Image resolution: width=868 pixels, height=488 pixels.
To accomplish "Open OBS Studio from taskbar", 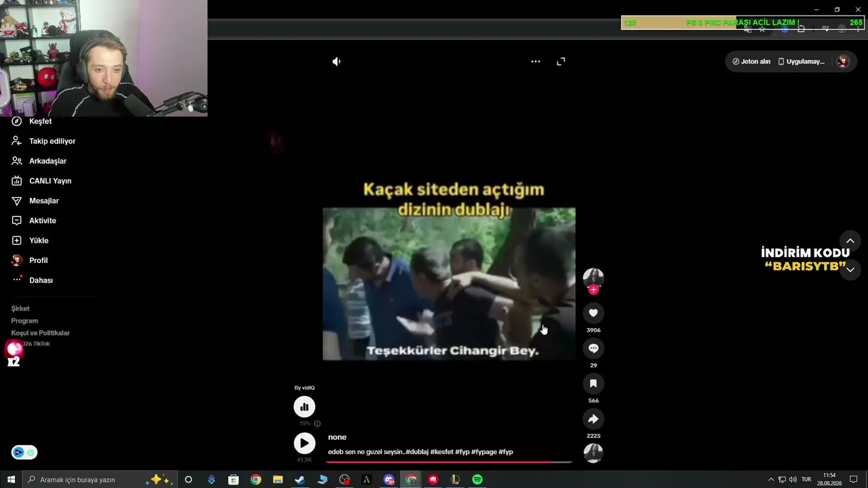I will [344, 480].
